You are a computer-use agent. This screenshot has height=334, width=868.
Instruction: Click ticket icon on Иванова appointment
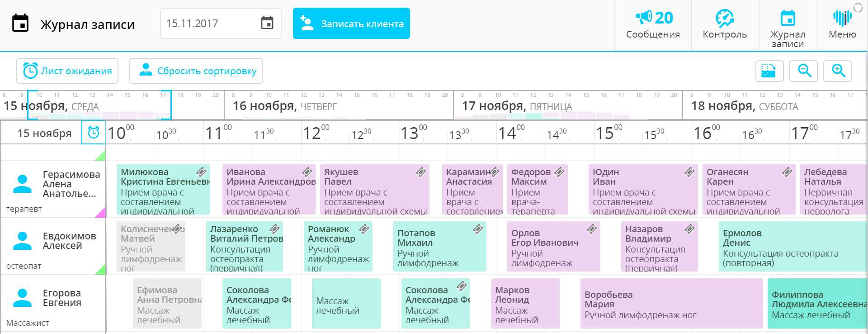click(x=307, y=172)
